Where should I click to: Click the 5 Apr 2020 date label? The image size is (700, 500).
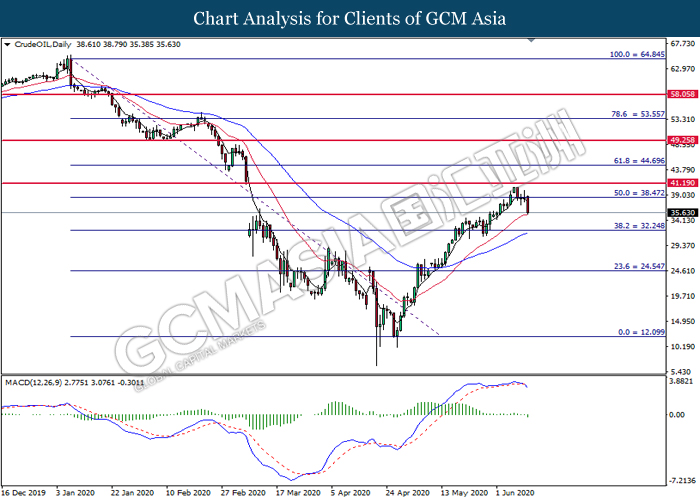[351, 493]
